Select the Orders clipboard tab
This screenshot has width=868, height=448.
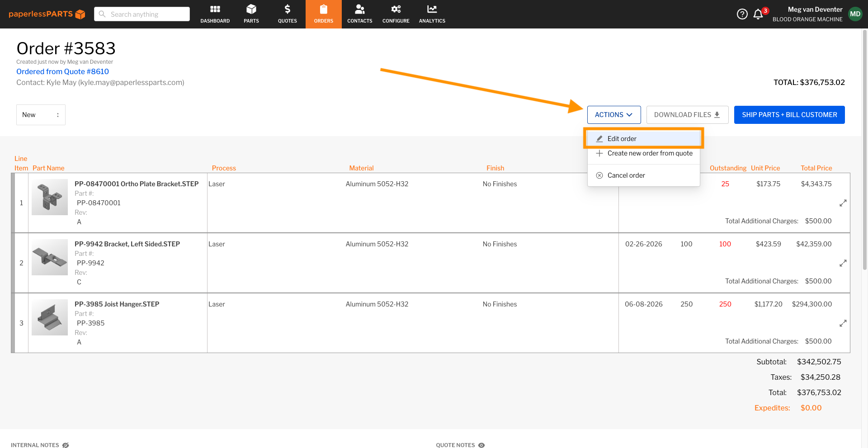coord(324,14)
